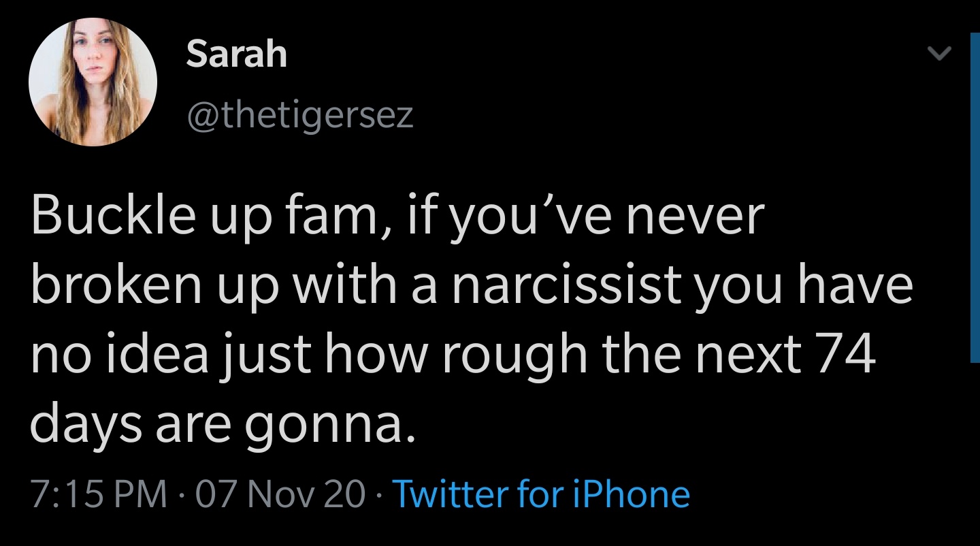Open the tweet options chevron menu
Screen dimensions: 980x546
[x=938, y=54]
